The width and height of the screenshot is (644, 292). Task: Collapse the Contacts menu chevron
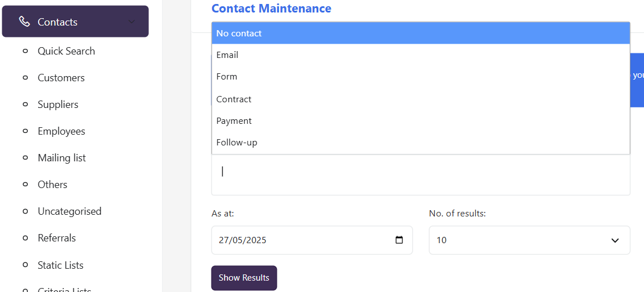[x=131, y=22]
